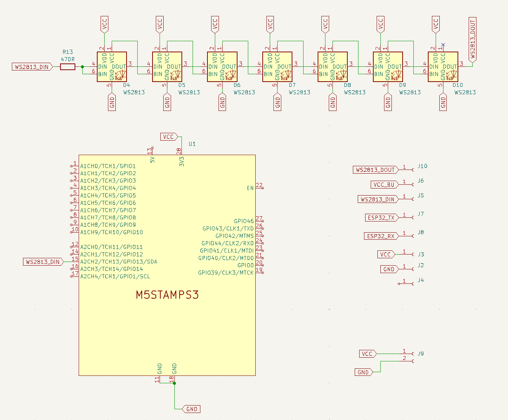
Task: Select the D9 WS2813 LED symbol
Action: pyautogui.click(x=388, y=67)
